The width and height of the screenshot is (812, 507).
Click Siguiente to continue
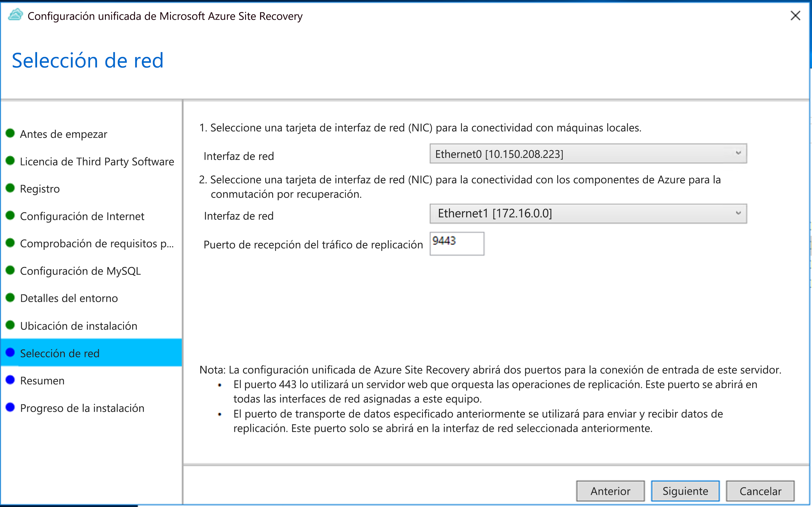click(685, 491)
